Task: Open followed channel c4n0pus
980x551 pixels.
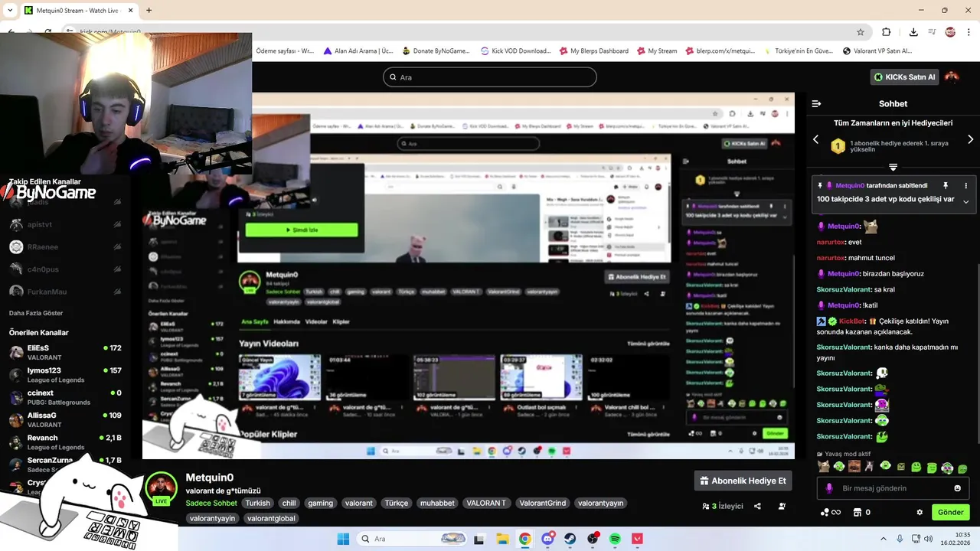Action: (x=65, y=269)
